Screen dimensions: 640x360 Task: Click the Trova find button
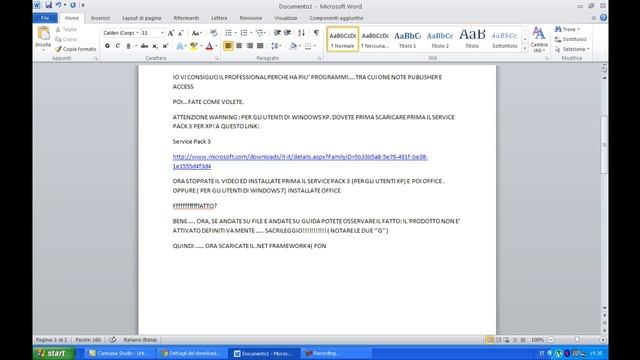click(567, 29)
